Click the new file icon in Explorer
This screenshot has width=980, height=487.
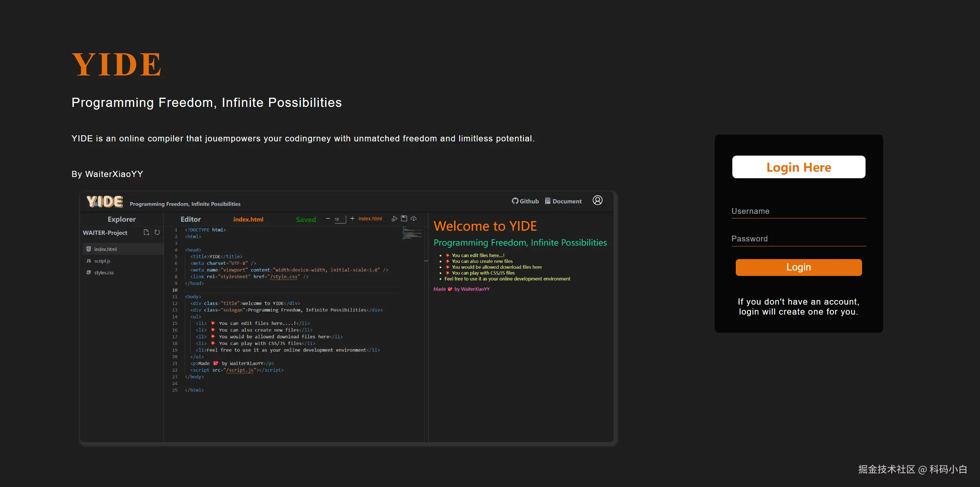[x=146, y=233]
